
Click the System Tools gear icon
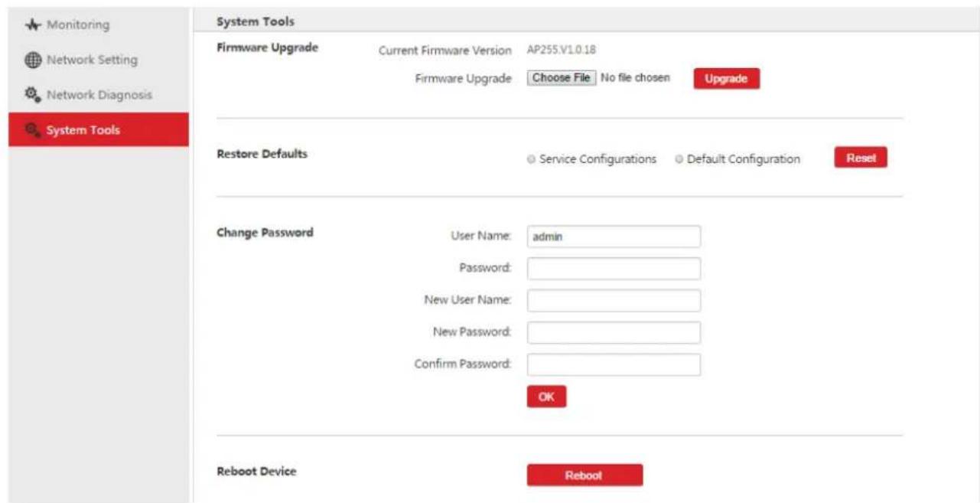[x=32, y=129]
